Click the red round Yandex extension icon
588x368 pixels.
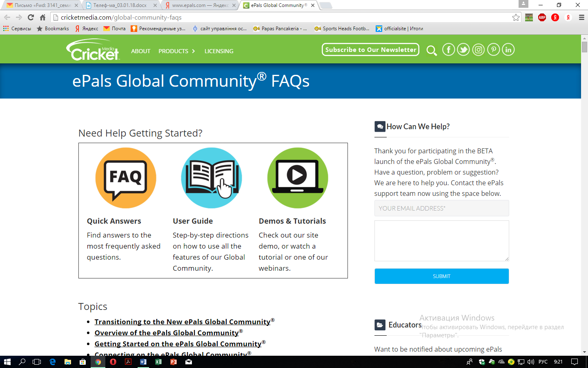tap(555, 17)
